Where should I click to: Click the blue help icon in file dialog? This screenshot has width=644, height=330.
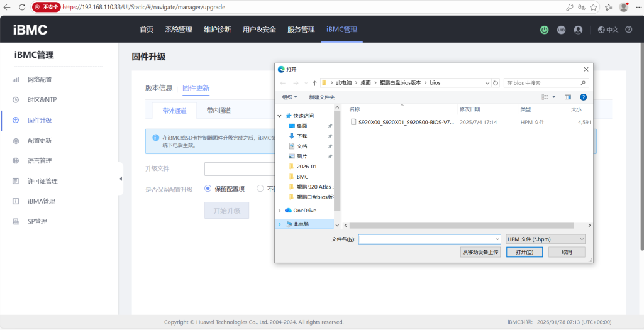[583, 97]
